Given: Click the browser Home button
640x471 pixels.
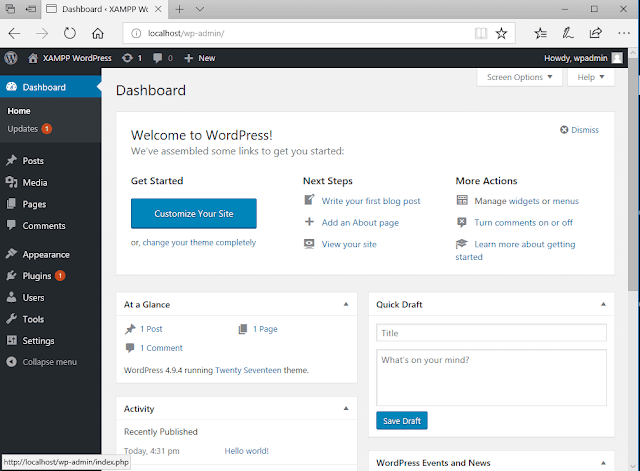Looking at the screenshot, I should [98, 33].
